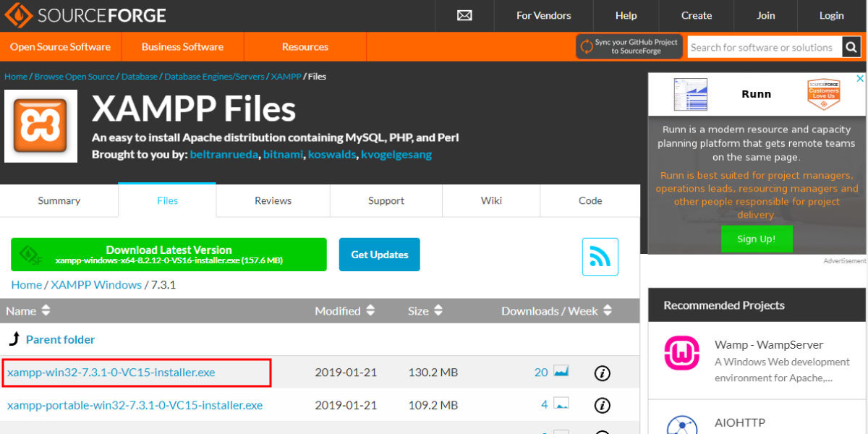The width and height of the screenshot is (868, 434).
Task: Sort files by Name column
Action: (x=28, y=311)
